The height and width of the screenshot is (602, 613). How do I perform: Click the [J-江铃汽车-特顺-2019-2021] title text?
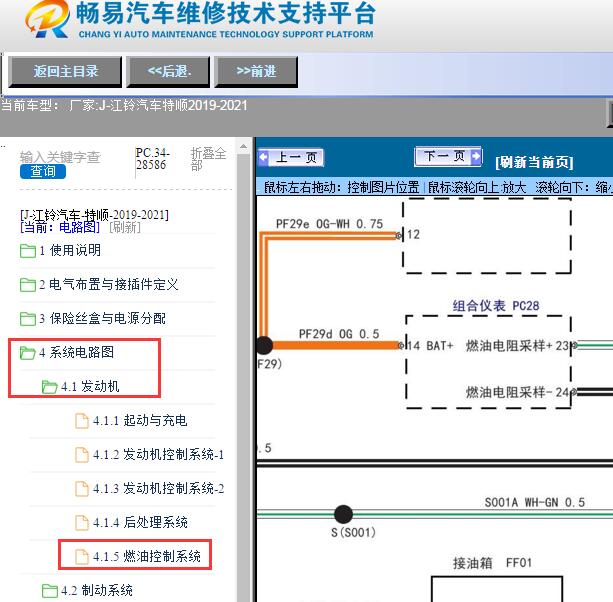[x=94, y=215]
